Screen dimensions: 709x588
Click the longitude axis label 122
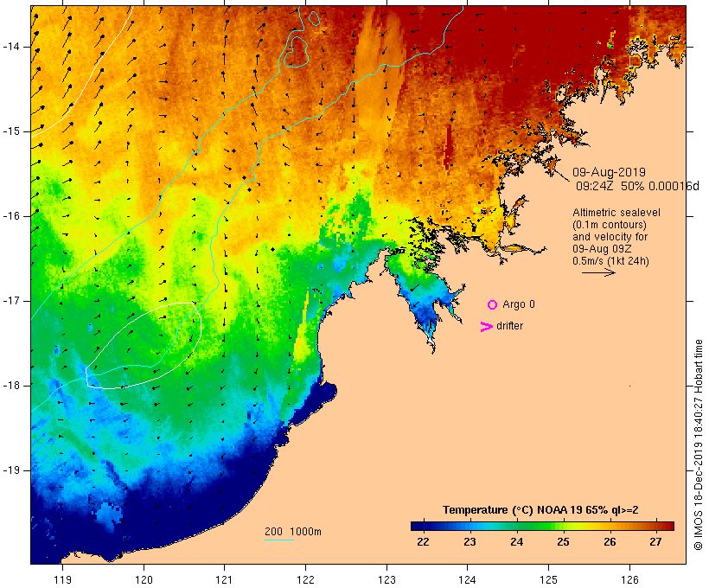pyautogui.click(x=305, y=580)
